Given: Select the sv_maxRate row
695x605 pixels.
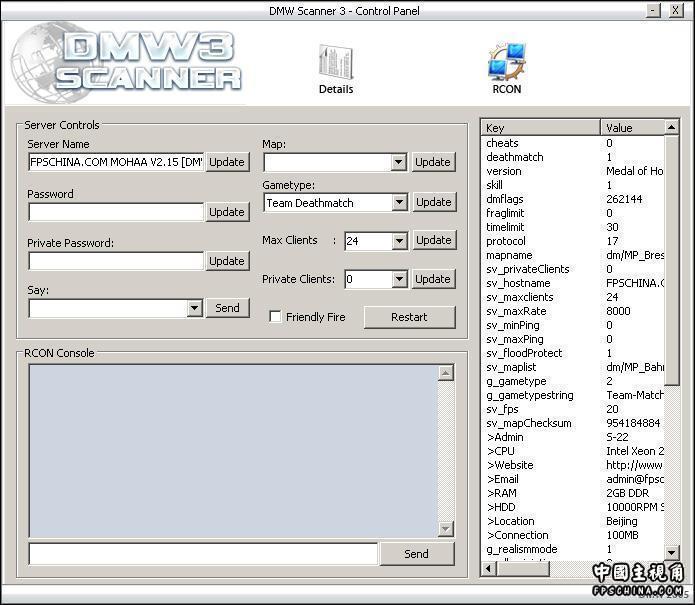Looking at the screenshot, I should (x=573, y=311).
